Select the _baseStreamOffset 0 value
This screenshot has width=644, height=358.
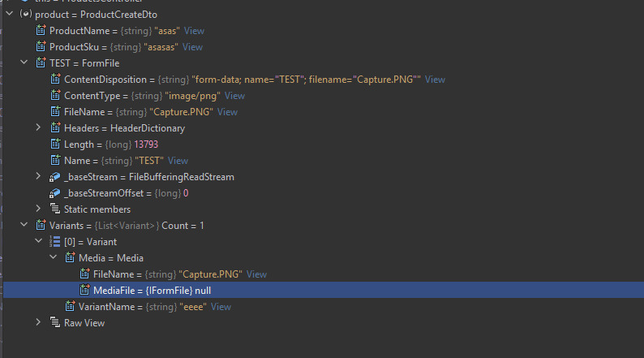tap(186, 193)
